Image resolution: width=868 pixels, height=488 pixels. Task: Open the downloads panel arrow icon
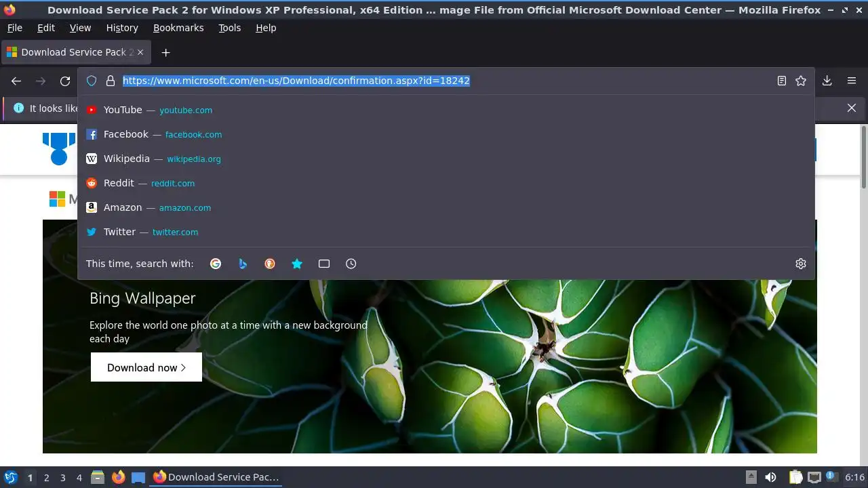(827, 81)
